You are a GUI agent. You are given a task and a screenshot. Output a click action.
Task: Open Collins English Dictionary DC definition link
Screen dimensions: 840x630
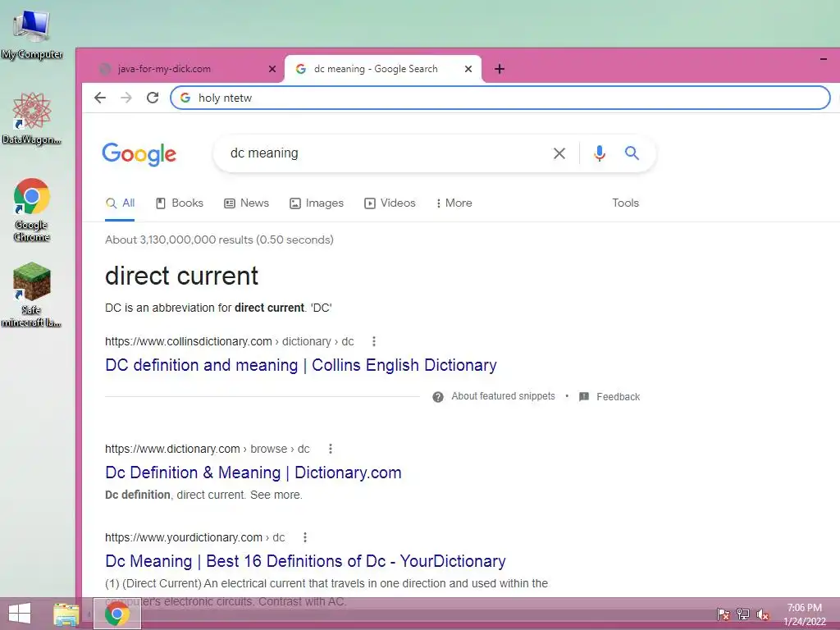click(300, 365)
